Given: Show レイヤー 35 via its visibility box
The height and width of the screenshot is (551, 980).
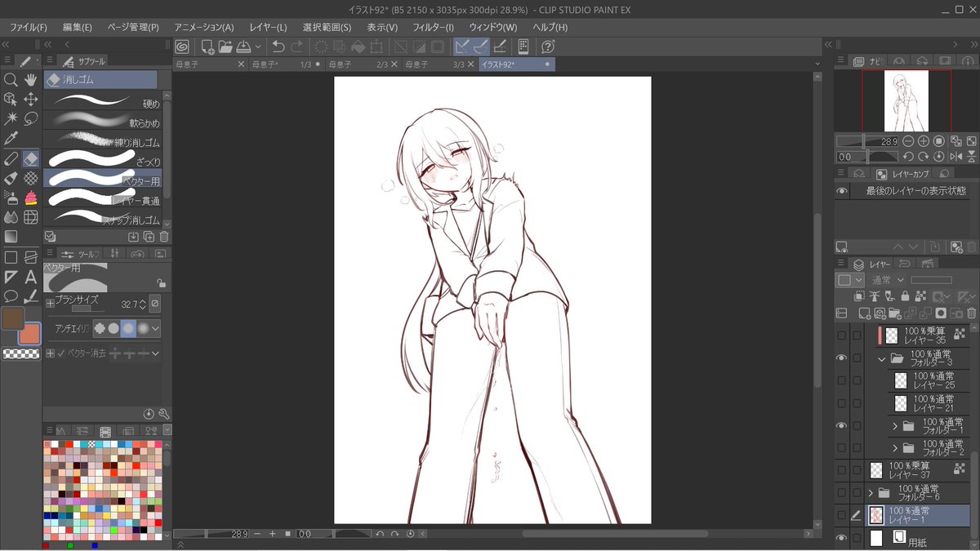Looking at the screenshot, I should tap(842, 335).
